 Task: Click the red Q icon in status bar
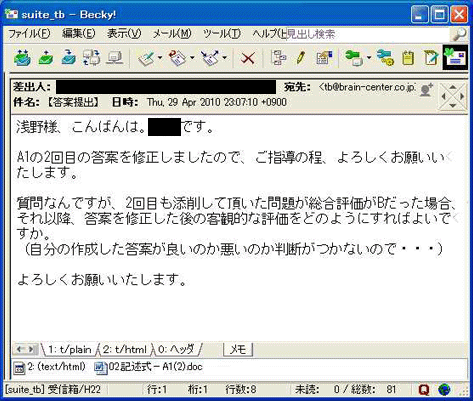pyautogui.click(x=424, y=389)
